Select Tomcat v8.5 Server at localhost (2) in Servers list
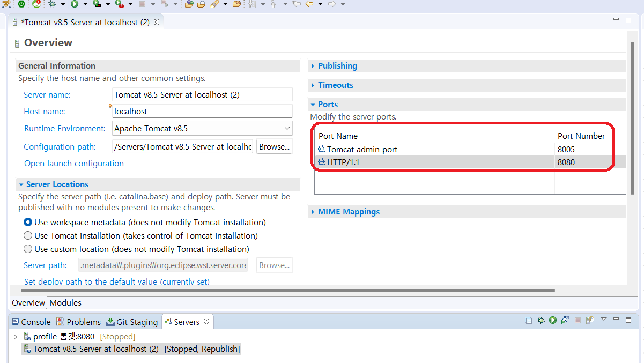Image resolution: width=644 pixels, height=363 pixels. click(131, 349)
